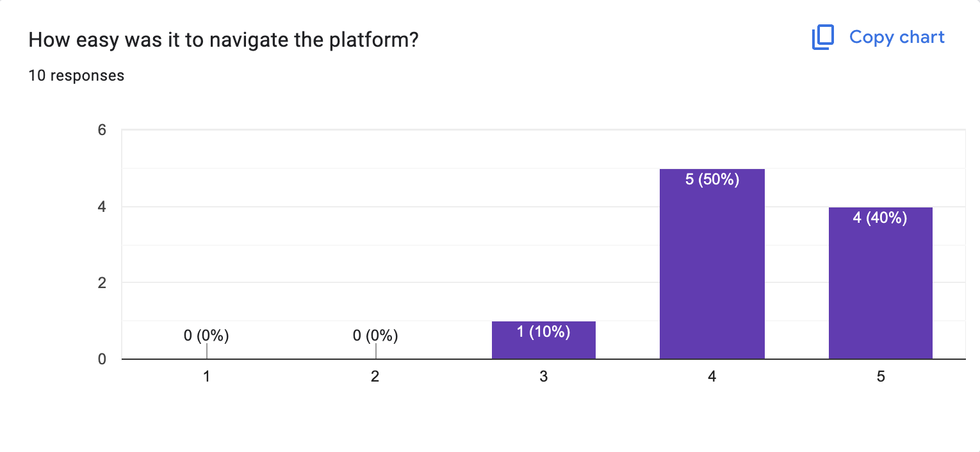Click y-axis value 0
This screenshot has height=452, width=980.
click(x=101, y=359)
